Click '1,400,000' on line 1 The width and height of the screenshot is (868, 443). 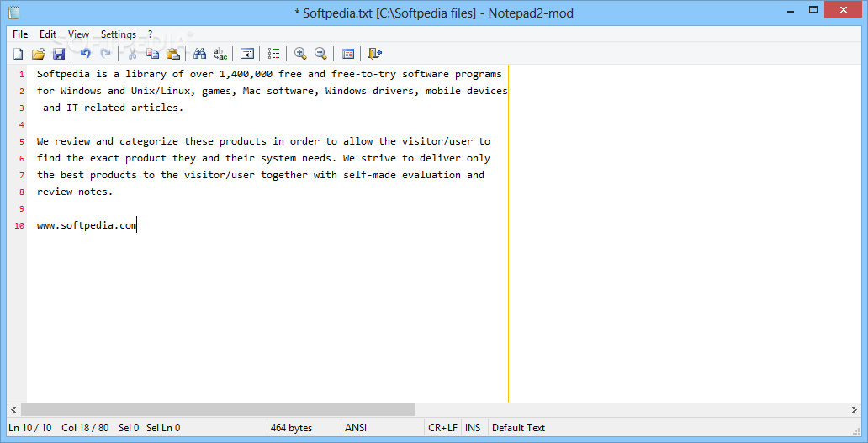coord(246,74)
